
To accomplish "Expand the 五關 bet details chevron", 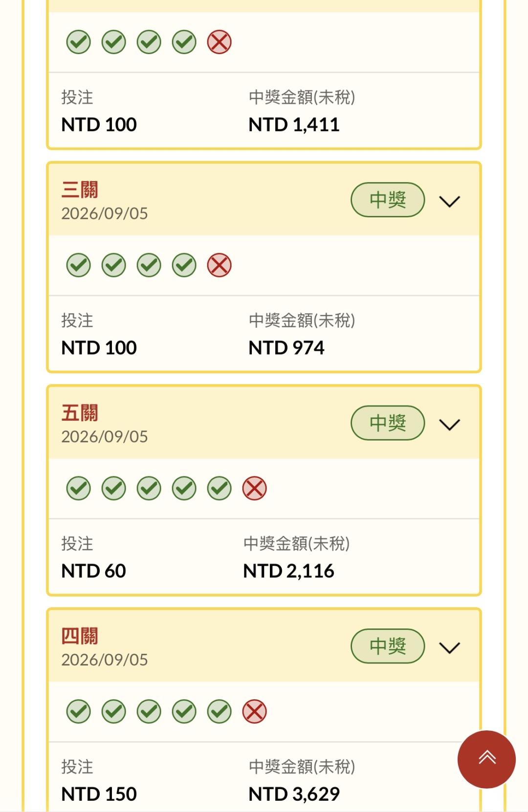I will [x=449, y=425].
